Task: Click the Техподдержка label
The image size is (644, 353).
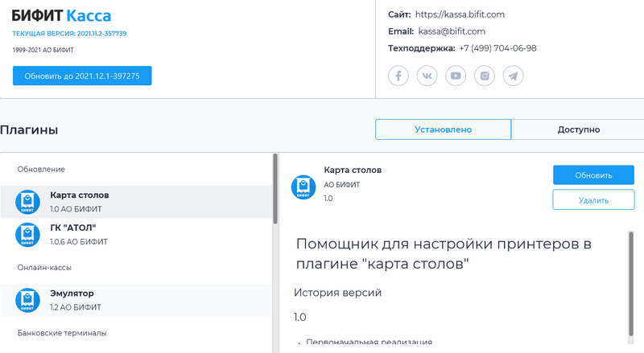Action: 422,48
